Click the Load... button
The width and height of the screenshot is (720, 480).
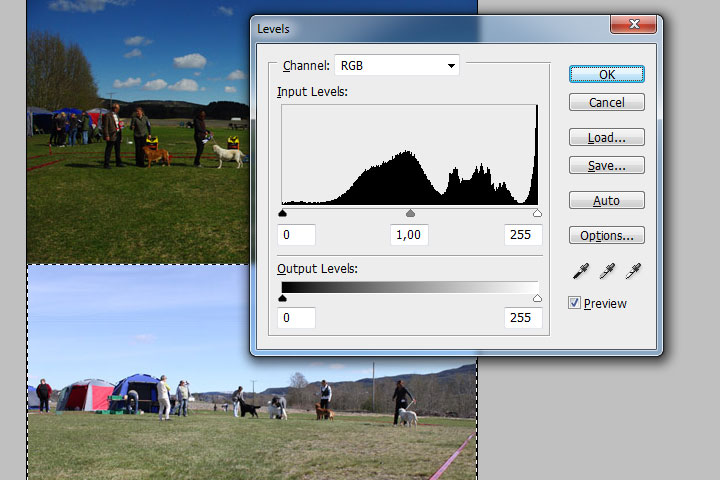point(606,137)
